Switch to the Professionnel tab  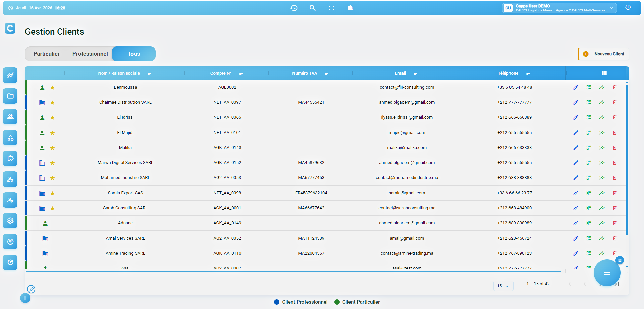click(x=90, y=54)
